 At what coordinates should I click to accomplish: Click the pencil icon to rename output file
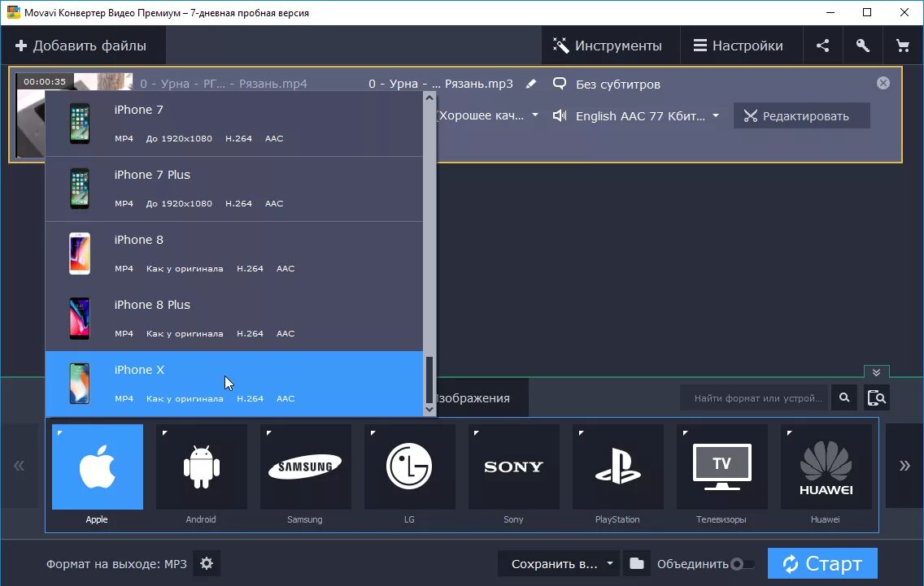(x=531, y=84)
